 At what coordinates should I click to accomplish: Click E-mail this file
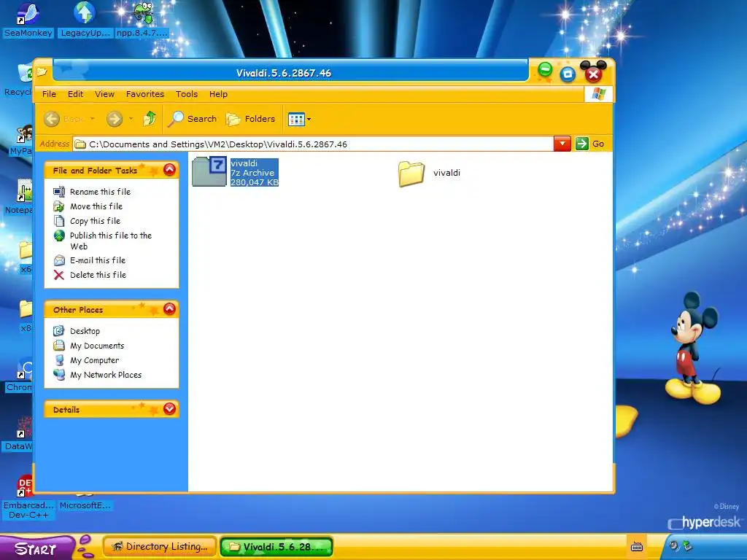click(x=98, y=260)
